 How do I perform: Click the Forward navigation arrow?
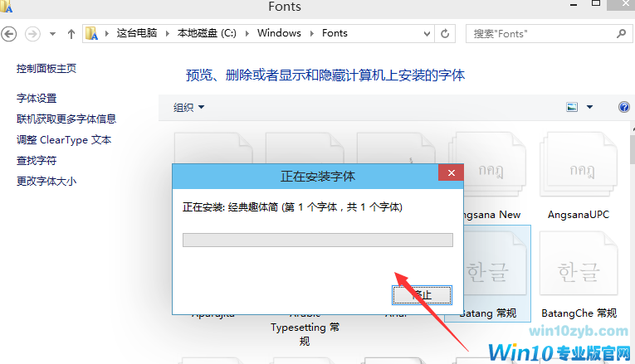[32, 33]
